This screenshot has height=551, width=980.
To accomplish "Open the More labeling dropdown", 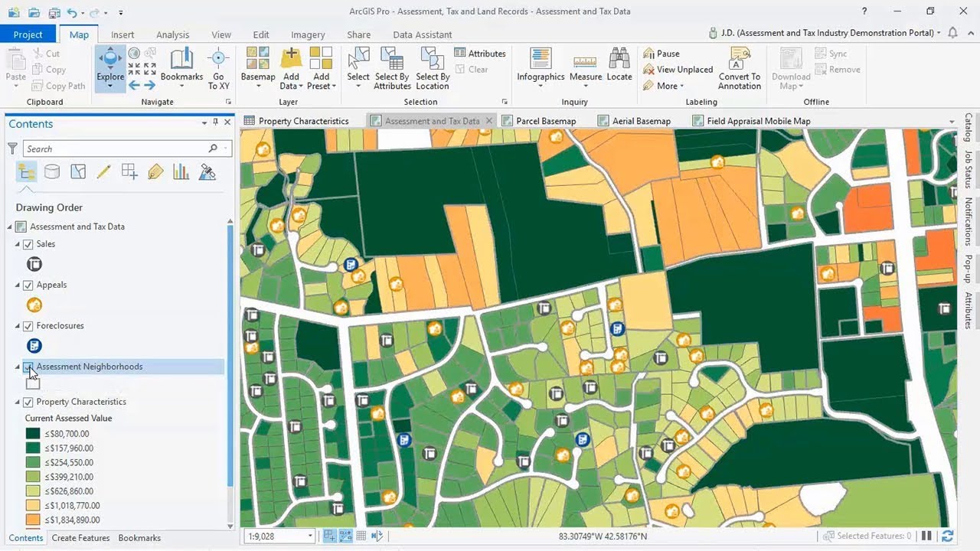I will [663, 86].
